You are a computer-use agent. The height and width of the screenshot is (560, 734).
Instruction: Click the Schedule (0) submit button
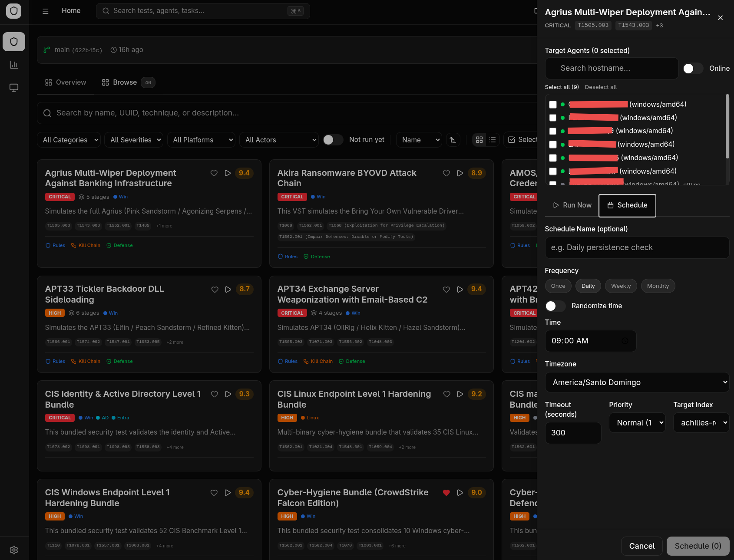click(698, 546)
